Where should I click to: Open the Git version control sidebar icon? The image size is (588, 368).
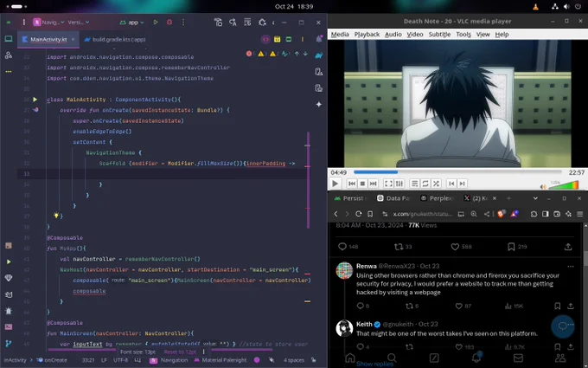9,343
